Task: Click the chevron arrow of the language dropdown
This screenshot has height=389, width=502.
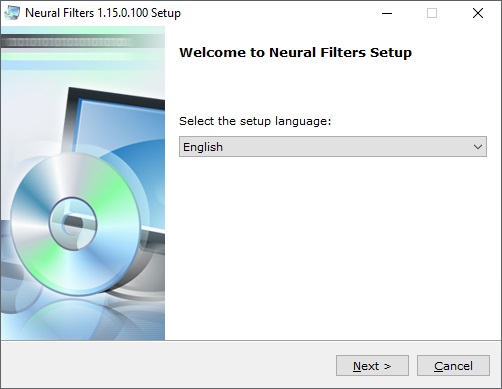Action: click(478, 147)
